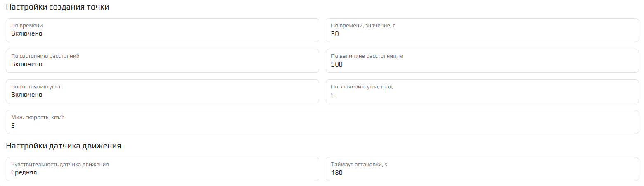The height and width of the screenshot is (186, 644).
Task: Expand the 'По состоянию расстояний' selector
Action: (162, 61)
